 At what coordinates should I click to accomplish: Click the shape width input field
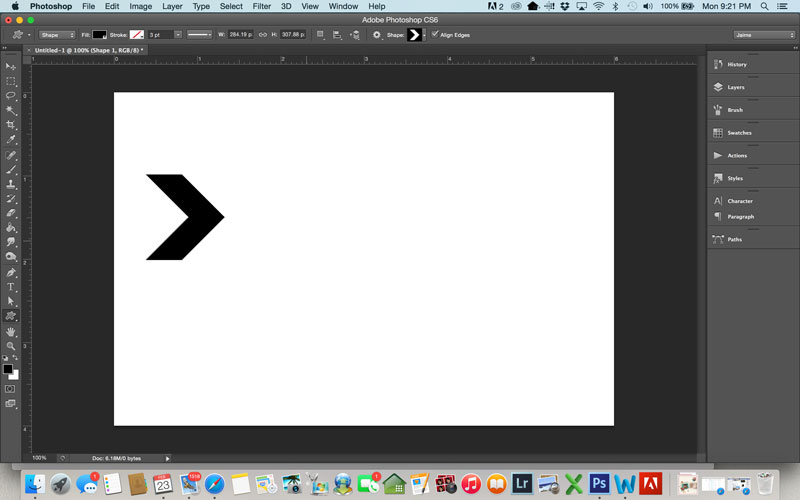click(240, 35)
